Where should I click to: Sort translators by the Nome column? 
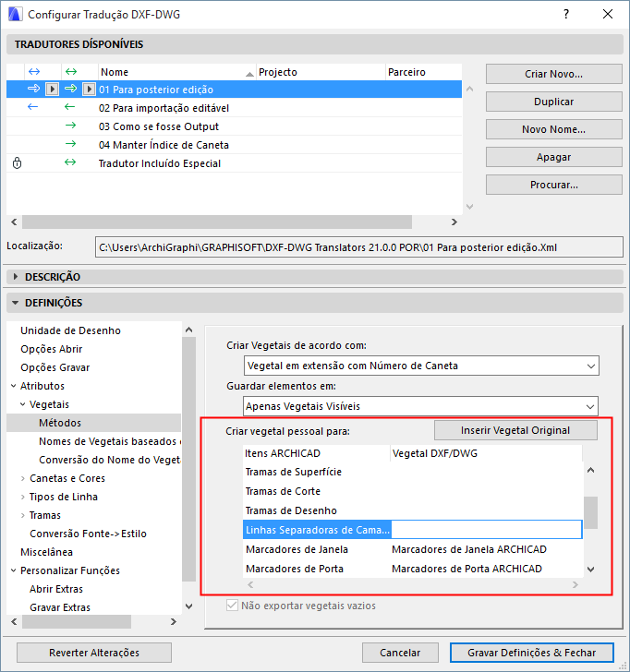(176, 72)
